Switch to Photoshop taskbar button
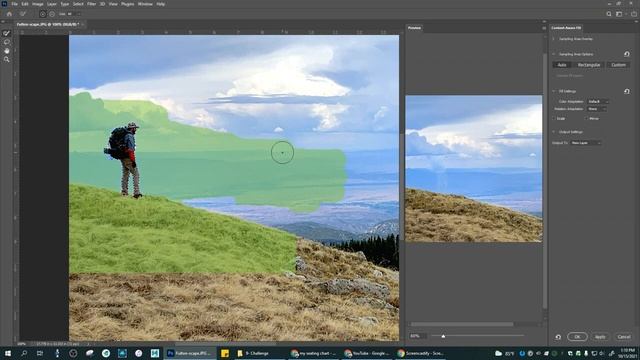 coord(191,353)
